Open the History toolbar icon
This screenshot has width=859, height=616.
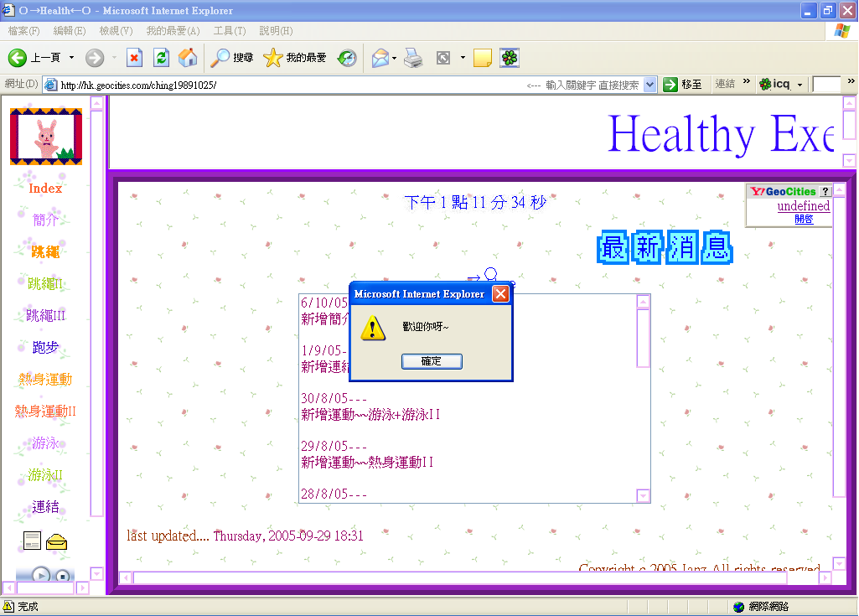coord(346,58)
